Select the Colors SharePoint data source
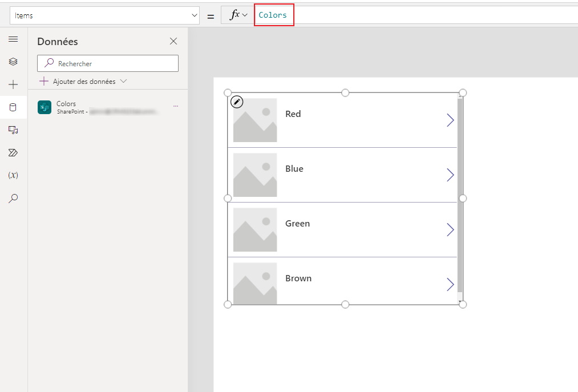578x392 pixels. pyautogui.click(x=108, y=107)
